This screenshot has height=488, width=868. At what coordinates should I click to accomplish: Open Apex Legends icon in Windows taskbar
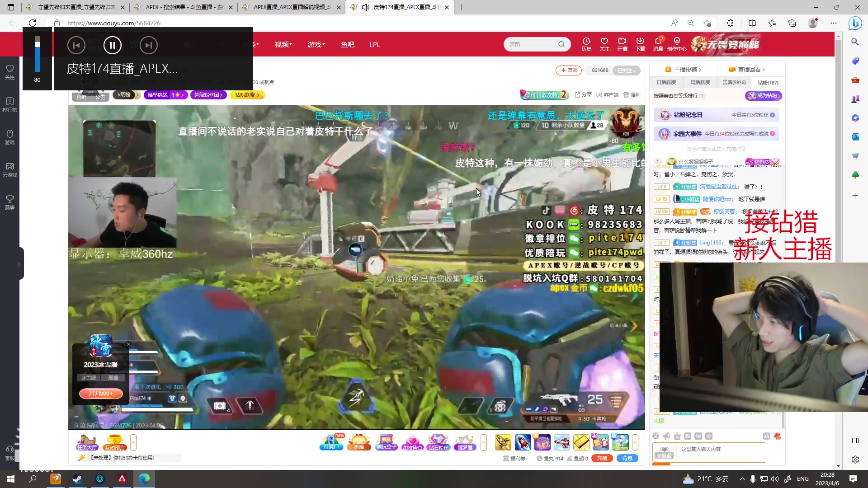[122, 479]
